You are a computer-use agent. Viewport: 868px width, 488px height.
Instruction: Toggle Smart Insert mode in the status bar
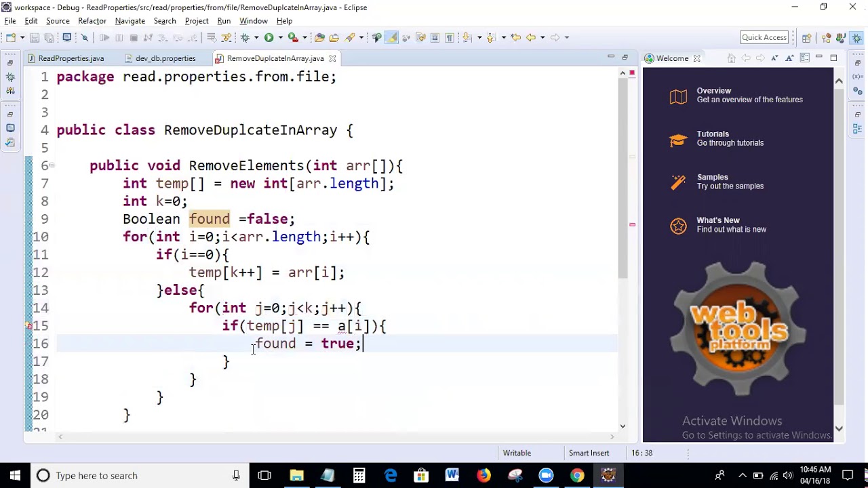(589, 453)
